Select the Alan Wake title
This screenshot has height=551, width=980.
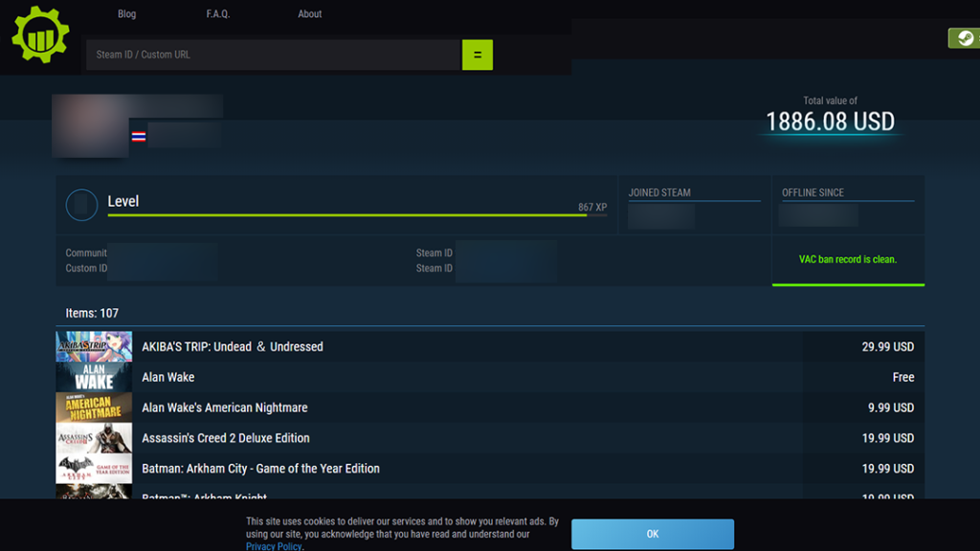[x=168, y=377]
